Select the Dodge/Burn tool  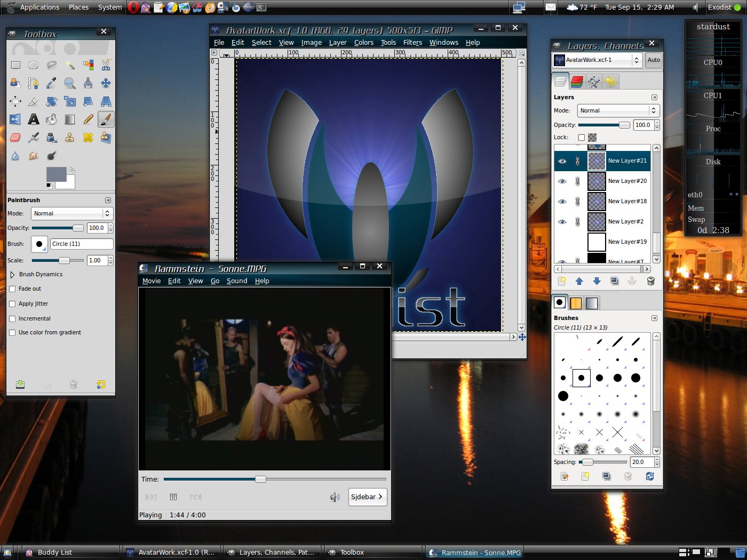52,156
